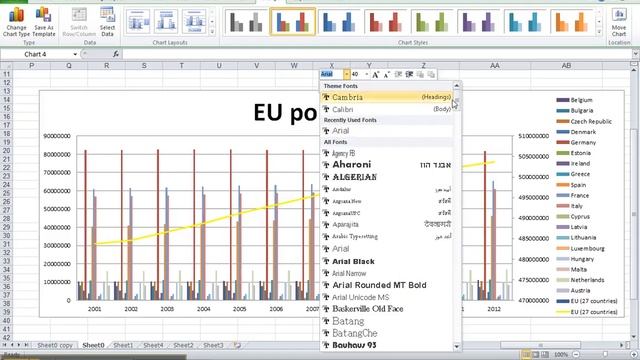This screenshot has width=640, height=360.
Task: Expand the formula bar
Action: (636, 54)
